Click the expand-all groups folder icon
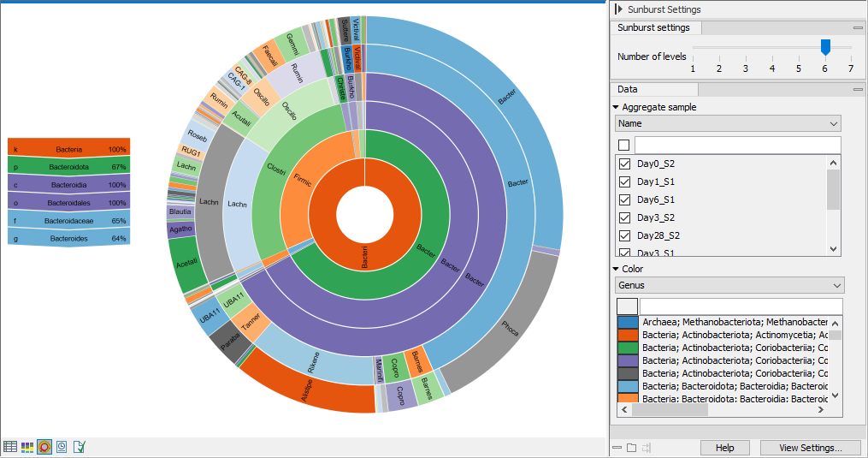 click(631, 448)
